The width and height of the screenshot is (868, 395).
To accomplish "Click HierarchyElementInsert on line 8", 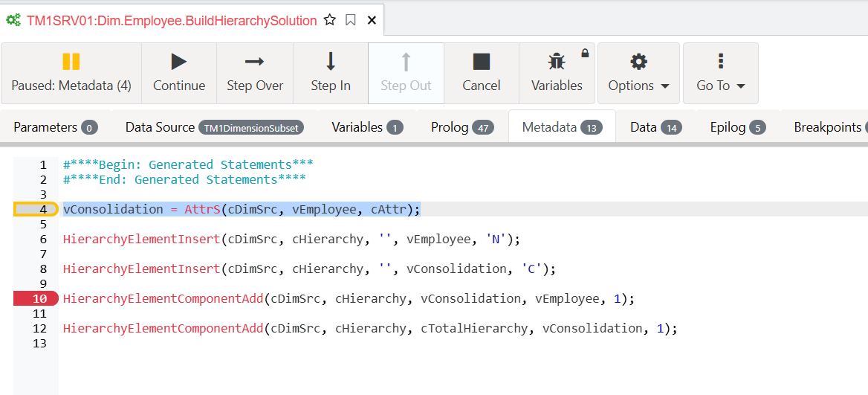I will pyautogui.click(x=142, y=269).
